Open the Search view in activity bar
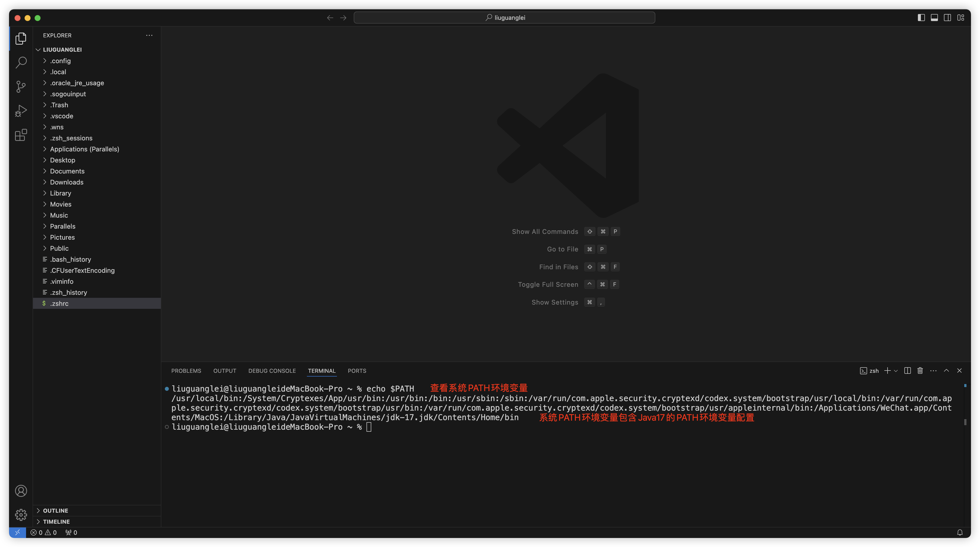 21,62
